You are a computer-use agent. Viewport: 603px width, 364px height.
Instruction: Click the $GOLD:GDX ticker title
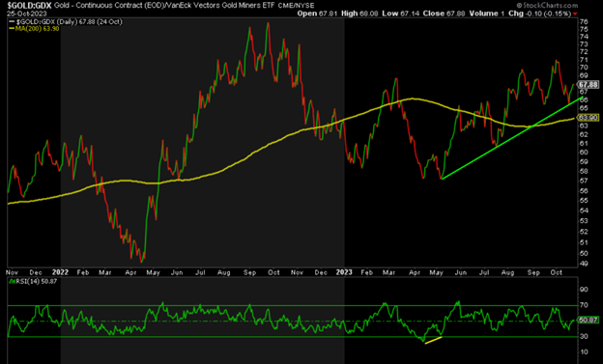click(x=30, y=6)
